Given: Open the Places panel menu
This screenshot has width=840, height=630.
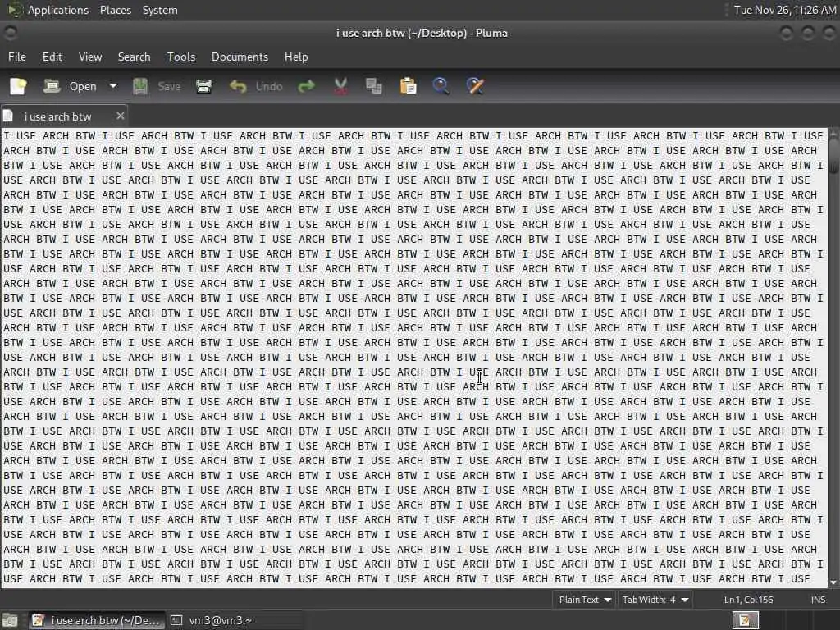Looking at the screenshot, I should coord(115,10).
